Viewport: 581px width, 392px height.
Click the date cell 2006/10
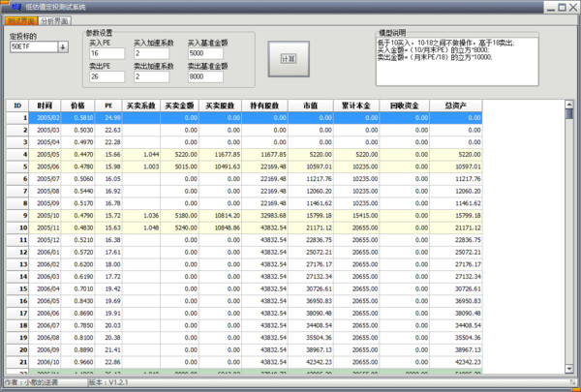45,362
